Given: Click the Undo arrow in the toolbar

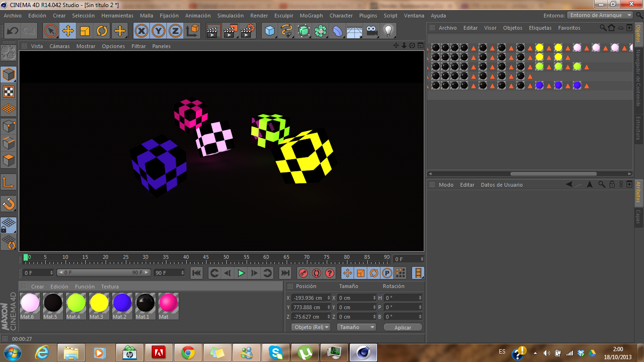Looking at the screenshot, I should pos(12,31).
